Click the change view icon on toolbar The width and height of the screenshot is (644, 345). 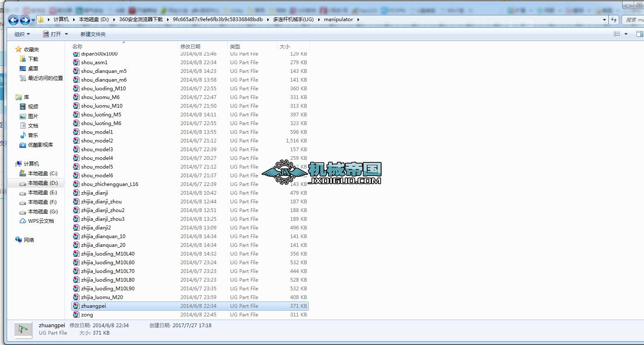[x=616, y=34]
